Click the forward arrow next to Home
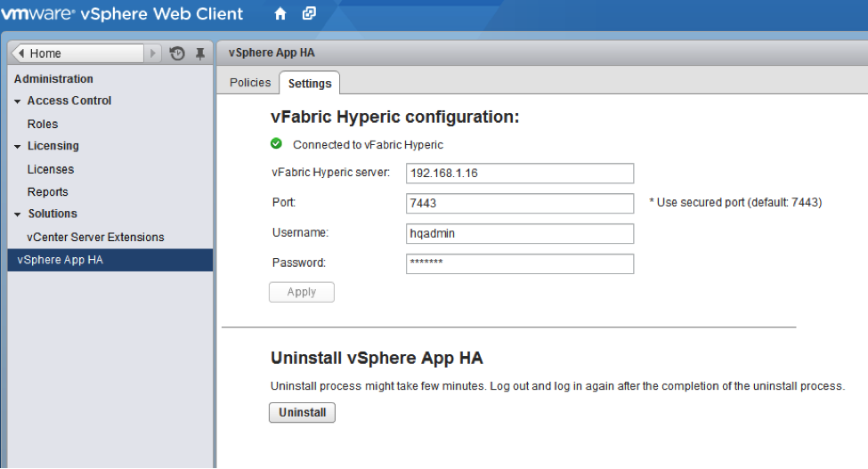The image size is (868, 469). coord(153,53)
